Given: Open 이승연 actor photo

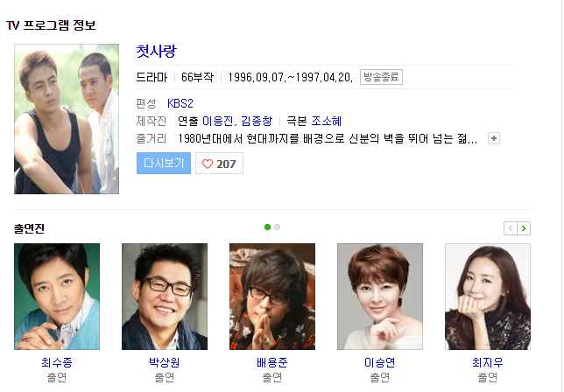Looking at the screenshot, I should coord(380,297).
